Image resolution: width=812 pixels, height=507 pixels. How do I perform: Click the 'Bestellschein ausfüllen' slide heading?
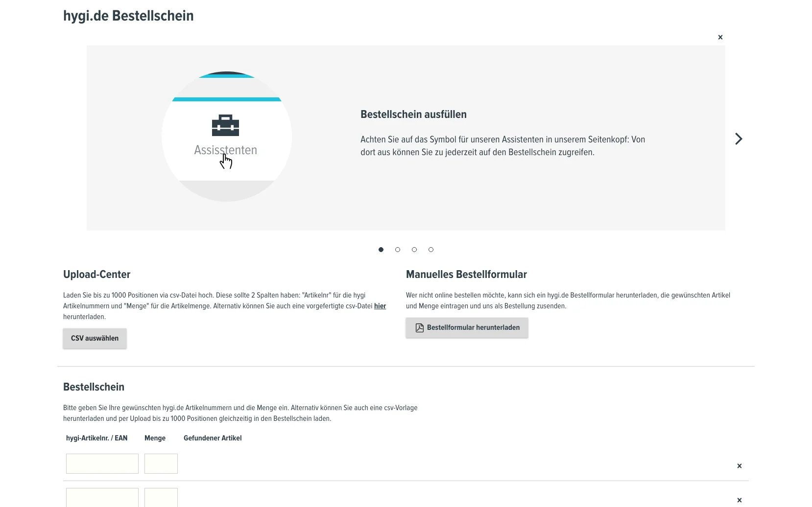click(413, 115)
